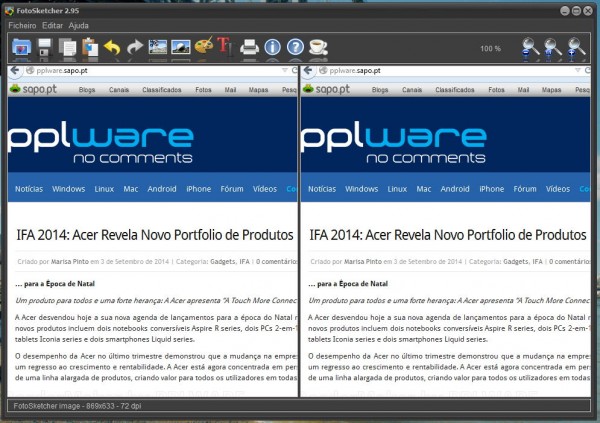Screen dimensions: 600x423
Task: Maximize the FotoSketcher window
Action: click(x=576, y=11)
